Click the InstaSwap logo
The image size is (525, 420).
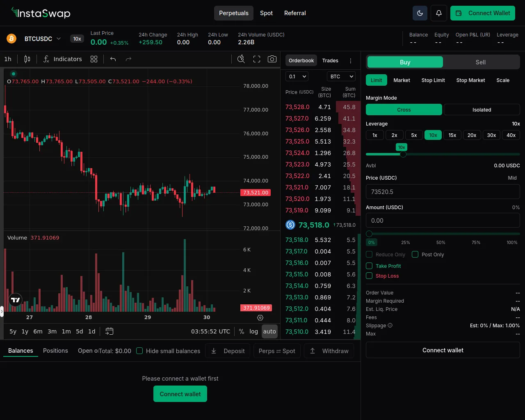[41, 13]
